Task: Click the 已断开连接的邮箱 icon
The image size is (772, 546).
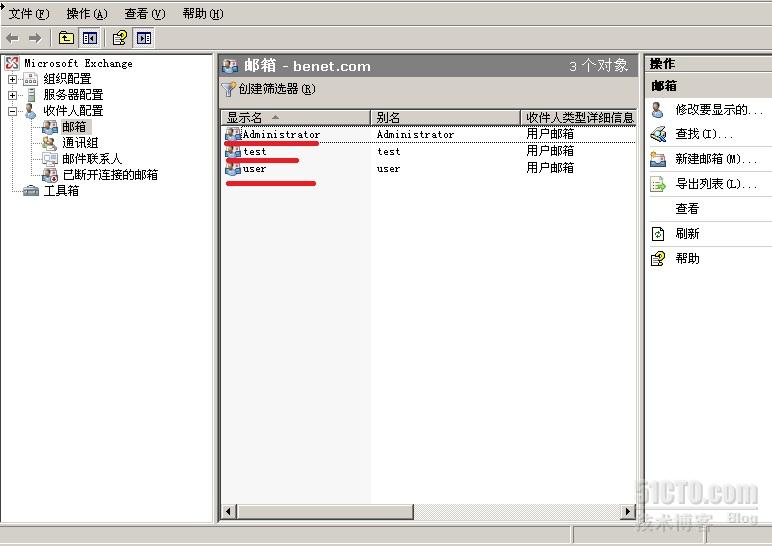Action: (x=50, y=175)
